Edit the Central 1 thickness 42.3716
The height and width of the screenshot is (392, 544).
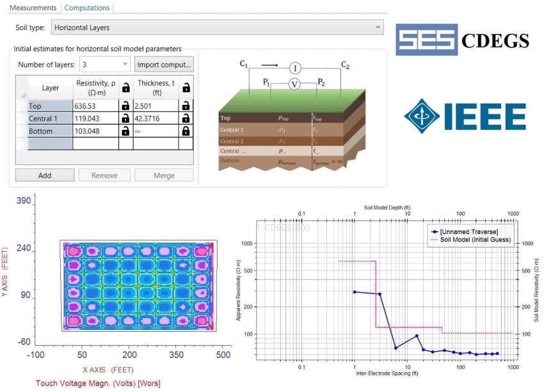pos(156,118)
